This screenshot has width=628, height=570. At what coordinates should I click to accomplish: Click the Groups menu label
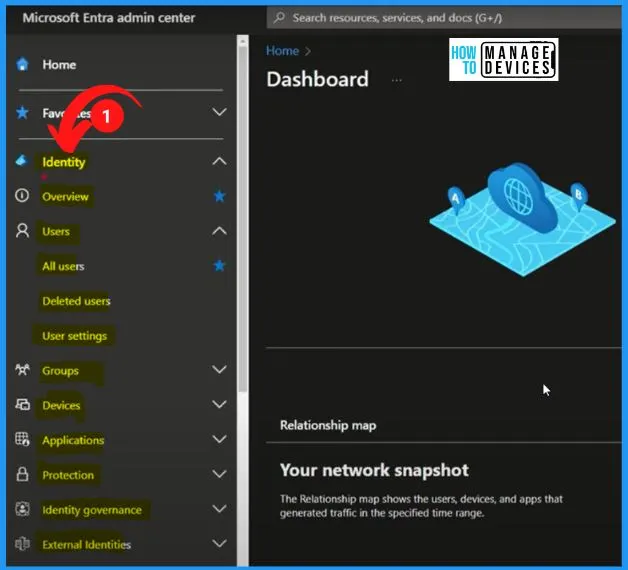(60, 371)
